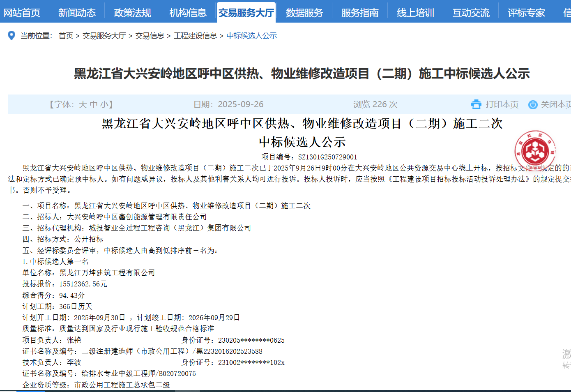Click the location pin icon in breadcrumb
Viewport: 571px width, 392px height.
(x=12, y=36)
